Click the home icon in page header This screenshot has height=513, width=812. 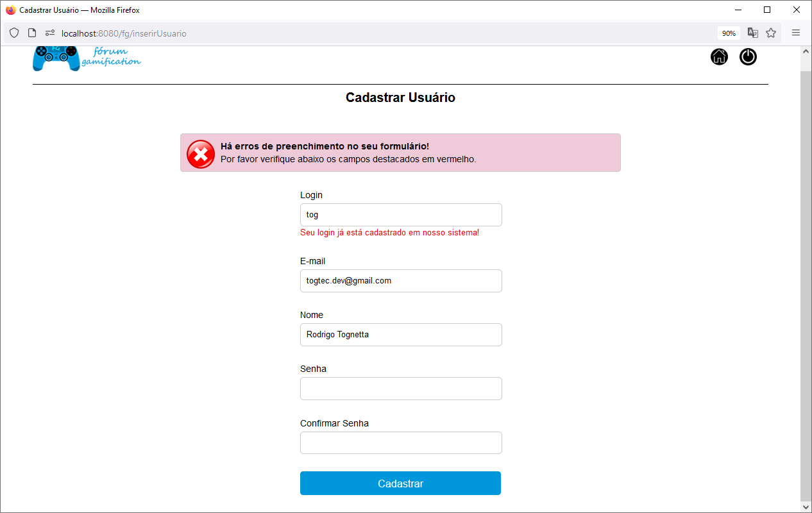tap(719, 56)
